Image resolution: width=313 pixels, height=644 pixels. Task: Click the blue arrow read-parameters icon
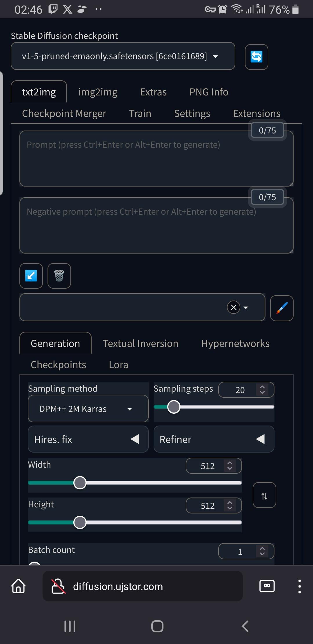tap(31, 276)
